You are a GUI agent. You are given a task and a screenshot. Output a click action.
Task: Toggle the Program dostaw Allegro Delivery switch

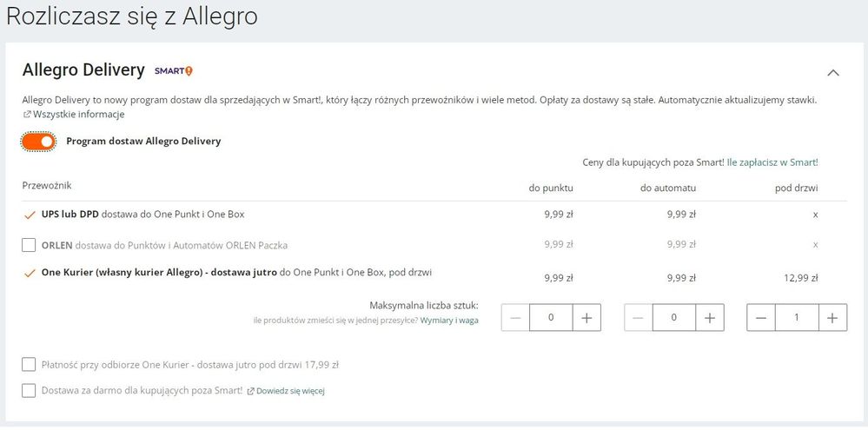coord(39,142)
